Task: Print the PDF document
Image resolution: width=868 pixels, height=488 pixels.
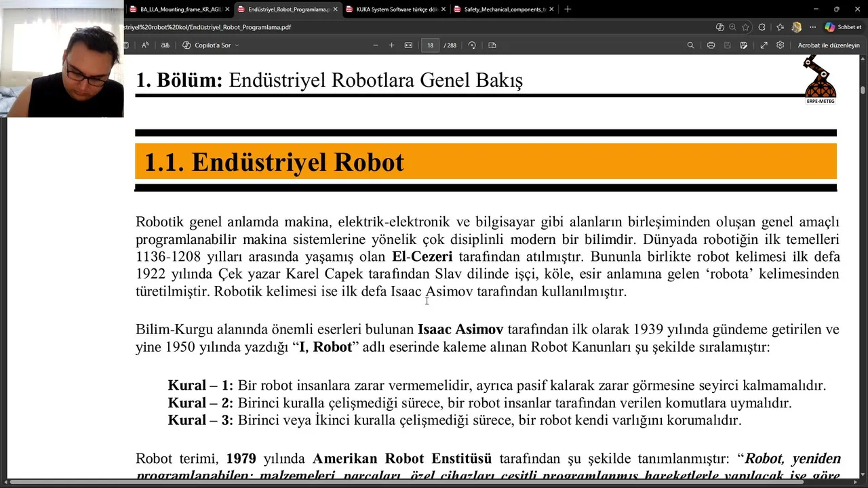Action: [x=711, y=45]
